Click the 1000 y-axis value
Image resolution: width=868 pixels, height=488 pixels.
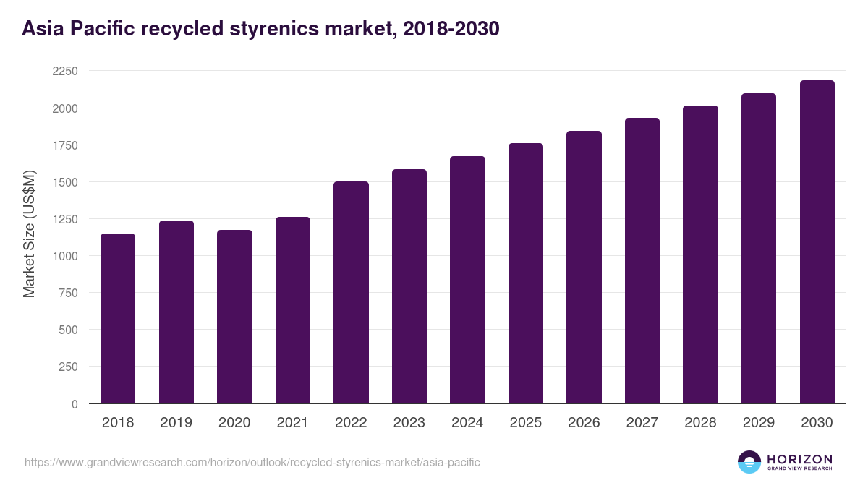[65, 256]
